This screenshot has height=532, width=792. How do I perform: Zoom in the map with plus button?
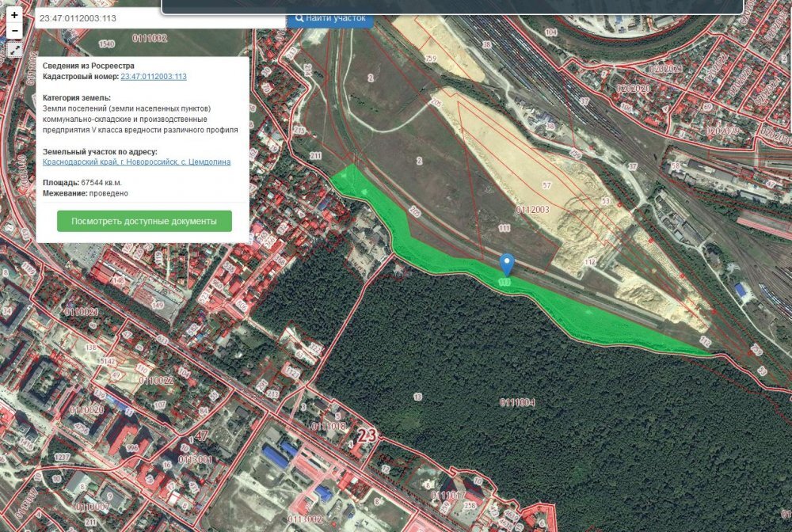point(14,15)
